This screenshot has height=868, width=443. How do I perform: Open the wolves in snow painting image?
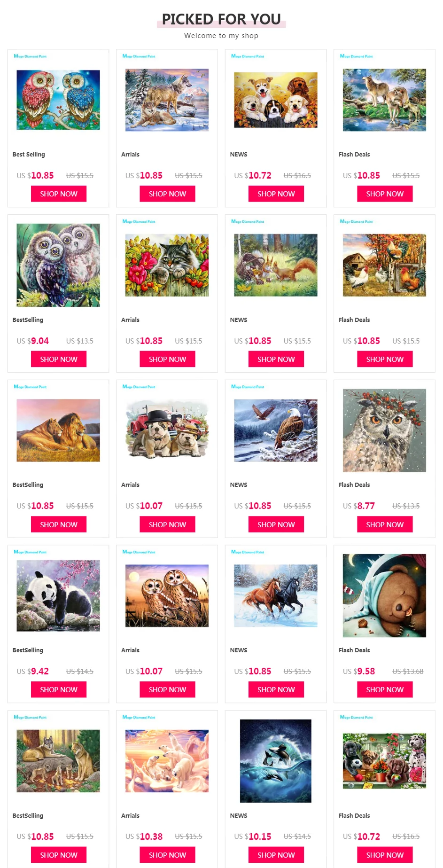coord(167,100)
